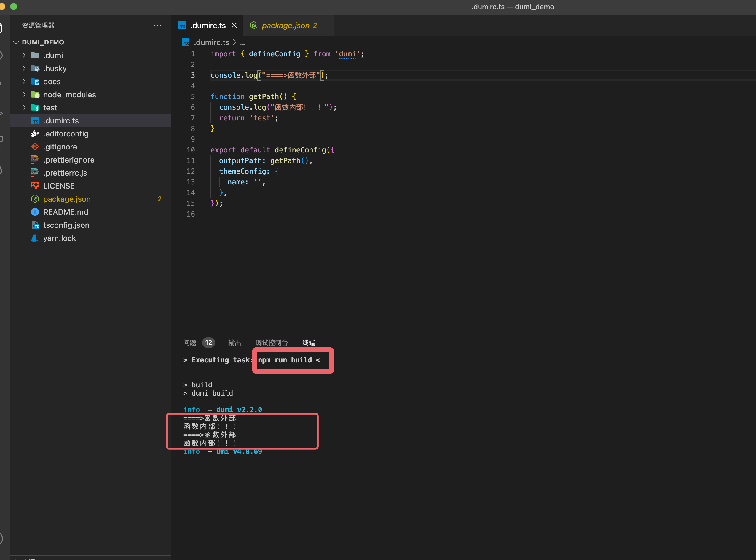Expand the .dumi folder
756x560 pixels.
(23, 55)
